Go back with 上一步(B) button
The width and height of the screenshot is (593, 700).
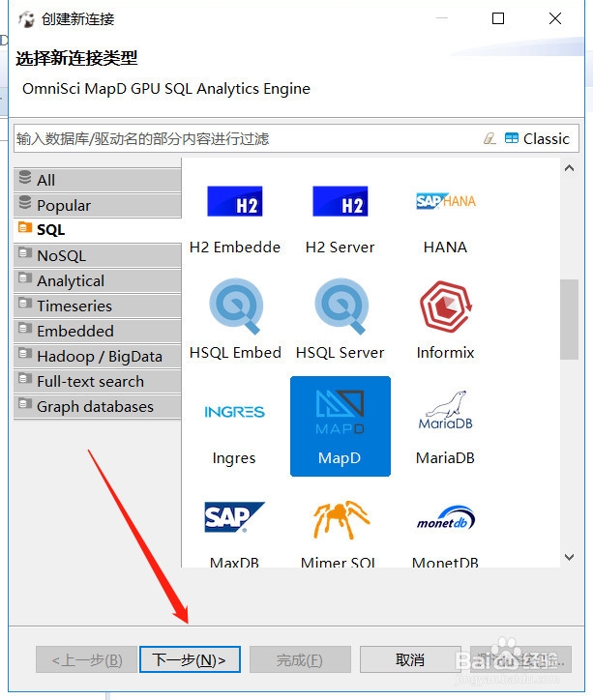87,659
